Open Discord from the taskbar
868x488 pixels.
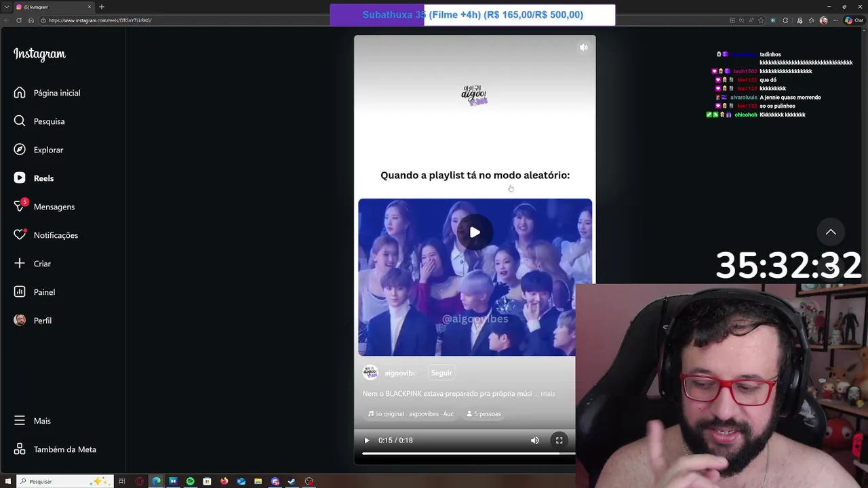coord(275,481)
